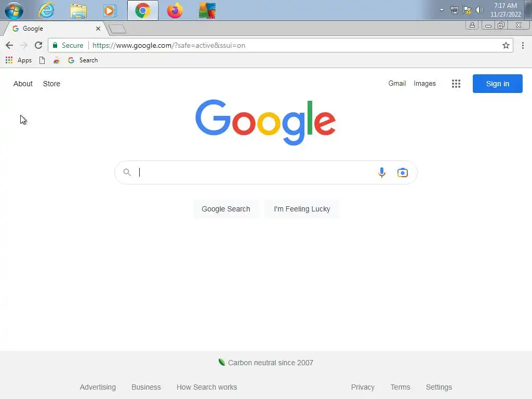The width and height of the screenshot is (532, 399).
Task: Click the Google logo
Action: pos(265,122)
